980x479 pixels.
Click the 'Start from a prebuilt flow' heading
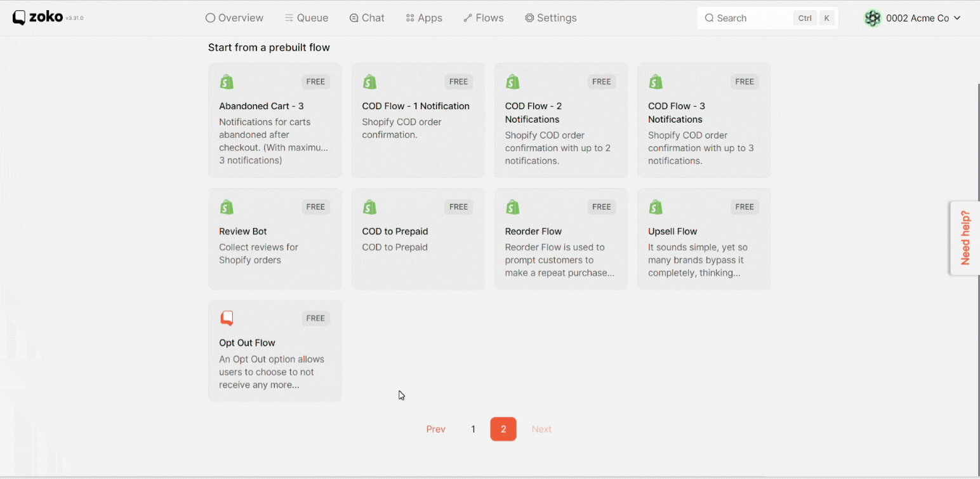click(x=269, y=48)
